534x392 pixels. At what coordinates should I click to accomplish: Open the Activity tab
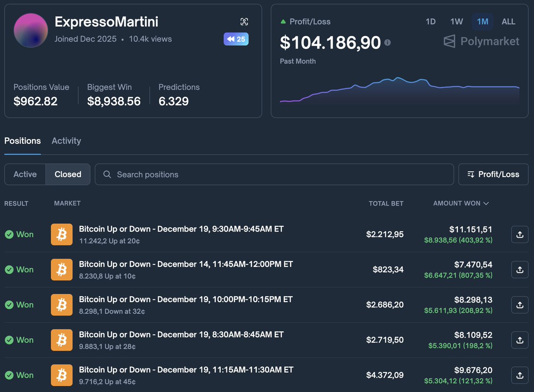(66, 141)
